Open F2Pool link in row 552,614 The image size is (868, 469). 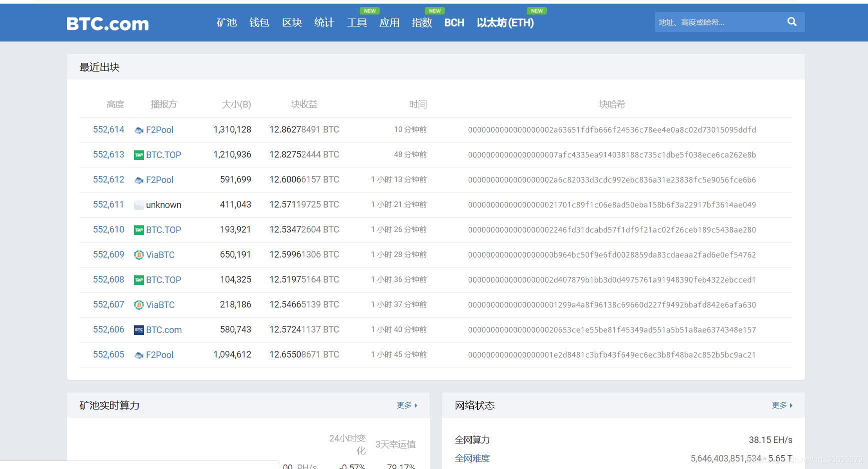pyautogui.click(x=160, y=130)
